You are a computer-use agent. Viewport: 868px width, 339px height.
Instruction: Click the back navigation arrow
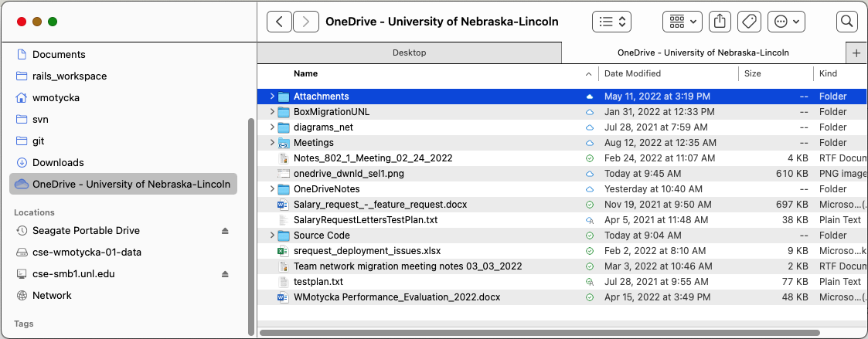coord(279,22)
